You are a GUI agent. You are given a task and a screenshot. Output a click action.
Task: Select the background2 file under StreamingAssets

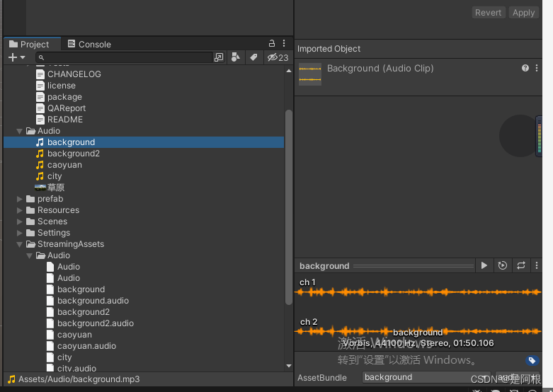click(84, 311)
